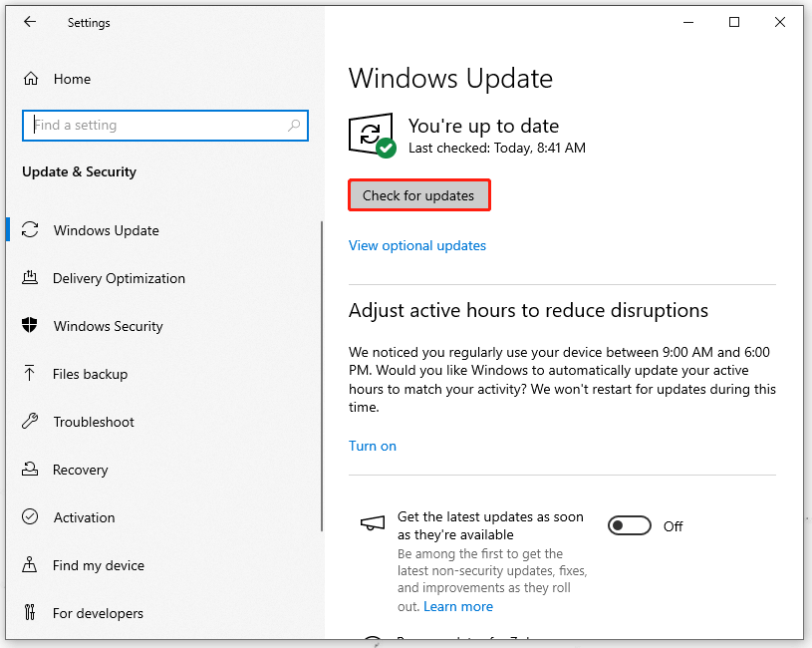Open Find my device settings
Image resolution: width=812 pixels, height=648 pixels.
pos(99,565)
